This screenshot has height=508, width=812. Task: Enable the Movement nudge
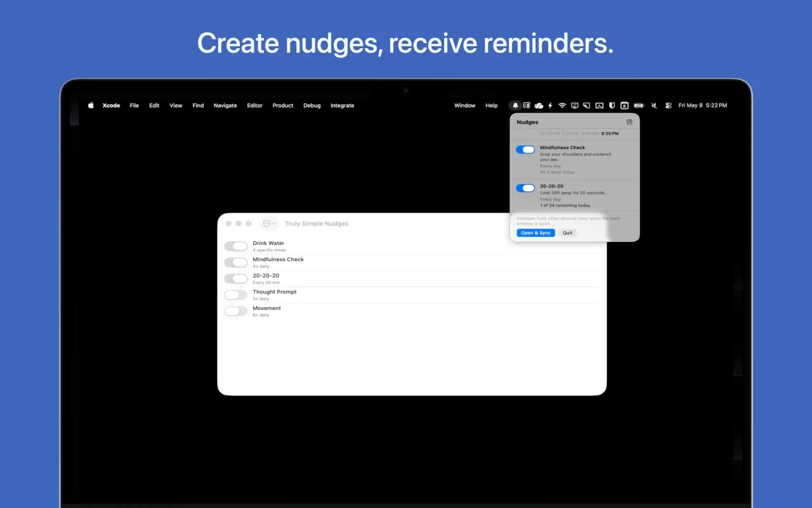[x=236, y=311]
